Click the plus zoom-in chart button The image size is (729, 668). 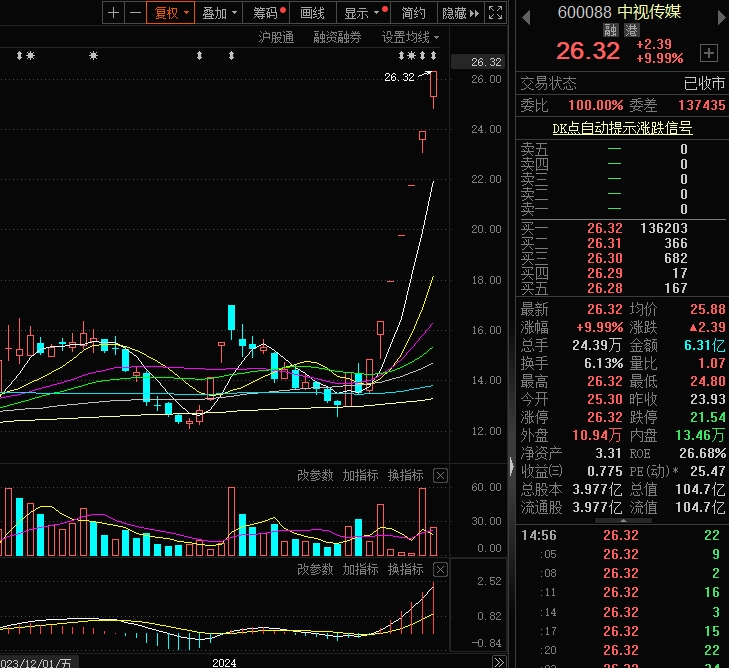click(x=113, y=13)
